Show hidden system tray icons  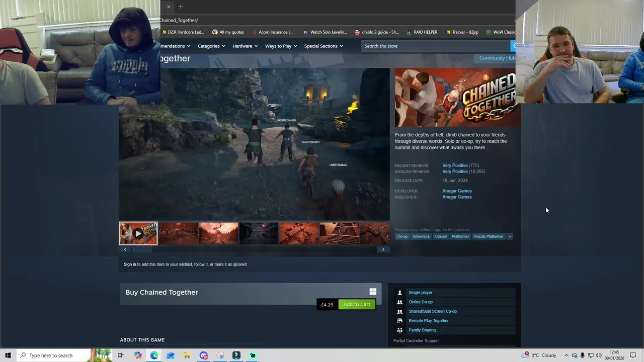566,355
